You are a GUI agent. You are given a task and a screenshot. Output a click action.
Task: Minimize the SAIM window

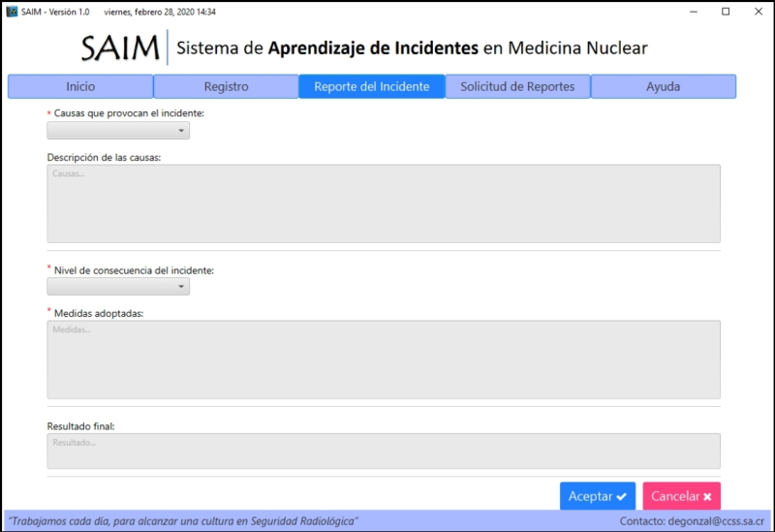click(x=692, y=12)
